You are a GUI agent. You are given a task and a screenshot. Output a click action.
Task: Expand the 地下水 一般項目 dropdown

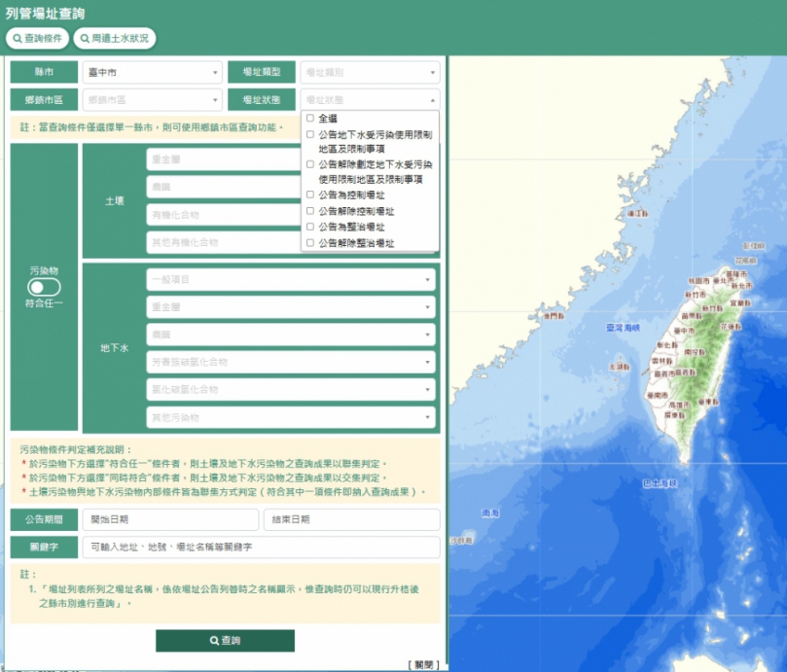291,280
